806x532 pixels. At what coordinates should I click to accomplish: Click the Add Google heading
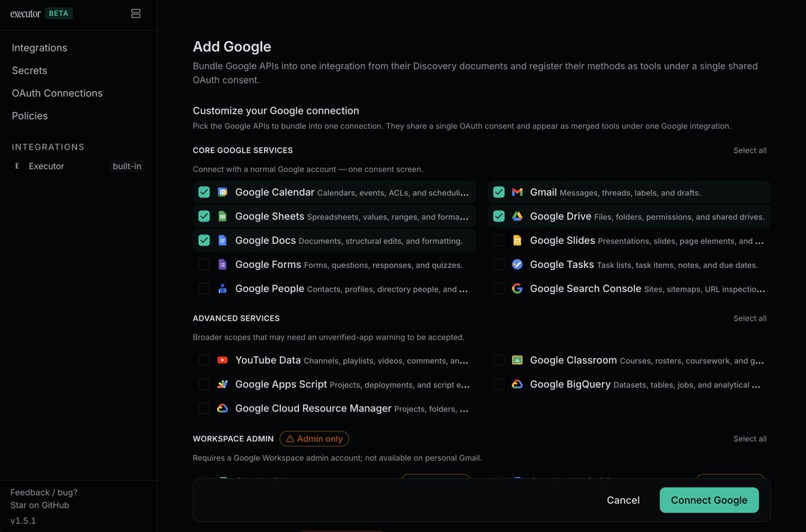click(232, 46)
